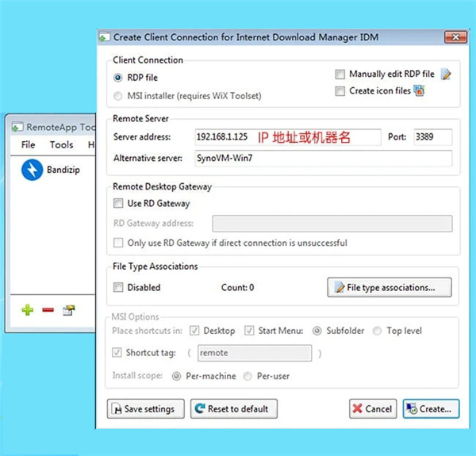Click the icon beside Create icon files
476x456 pixels.
[x=419, y=90]
